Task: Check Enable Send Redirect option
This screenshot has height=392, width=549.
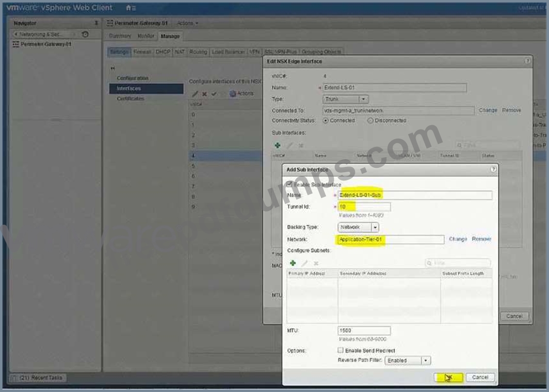Action: tap(340, 350)
